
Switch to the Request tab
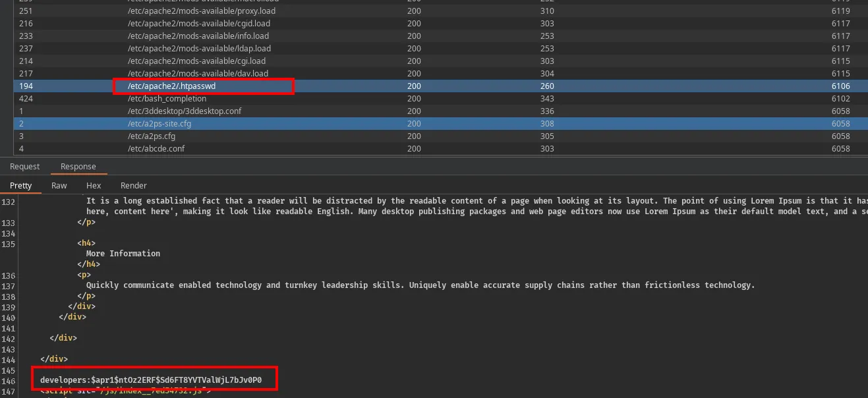pos(25,167)
